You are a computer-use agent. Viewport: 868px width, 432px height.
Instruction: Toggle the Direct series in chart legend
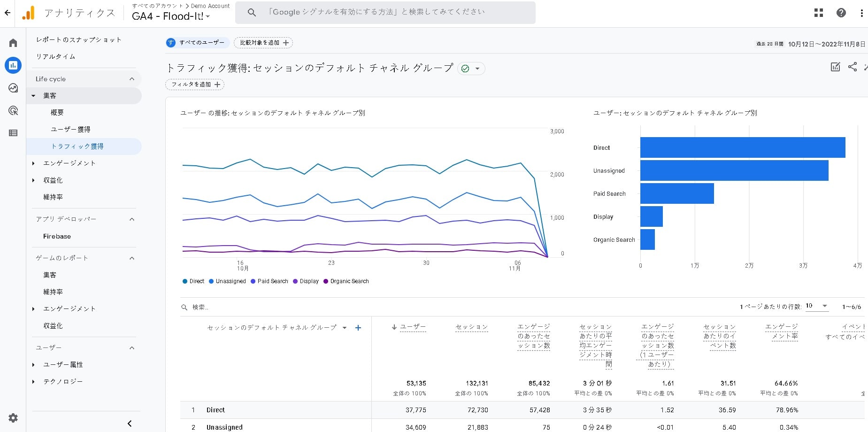[x=193, y=281]
